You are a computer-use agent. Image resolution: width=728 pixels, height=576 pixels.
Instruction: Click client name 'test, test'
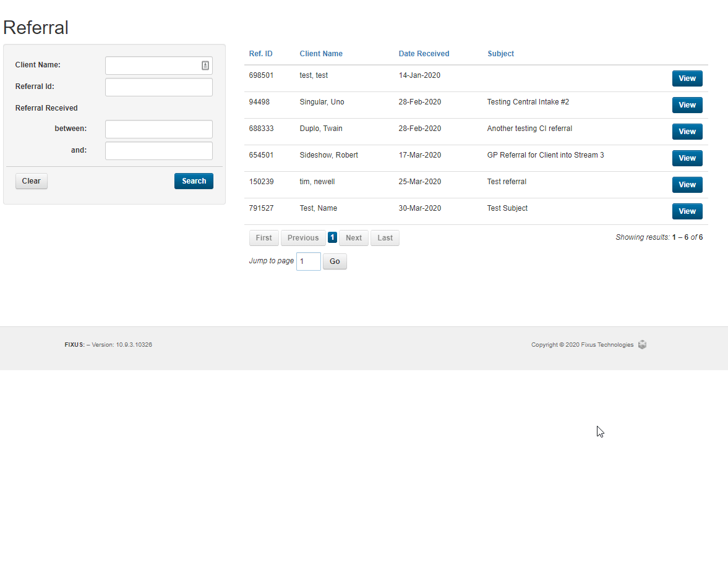314,75
